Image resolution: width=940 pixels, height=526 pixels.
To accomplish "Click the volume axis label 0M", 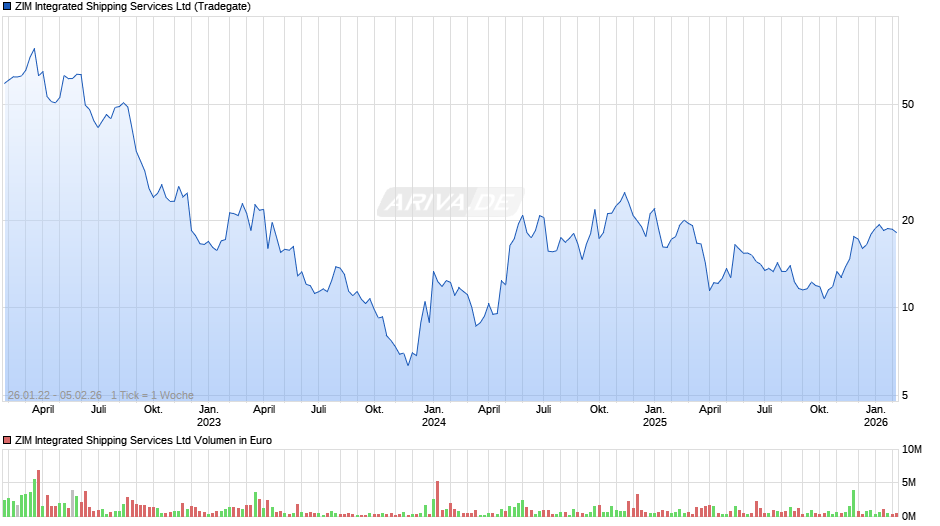I will point(909,516).
